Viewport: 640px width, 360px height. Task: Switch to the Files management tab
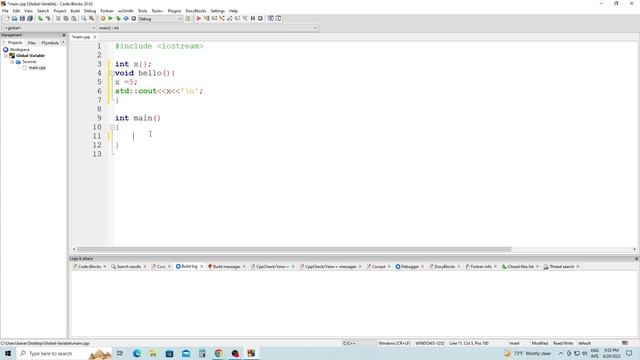tap(32, 43)
